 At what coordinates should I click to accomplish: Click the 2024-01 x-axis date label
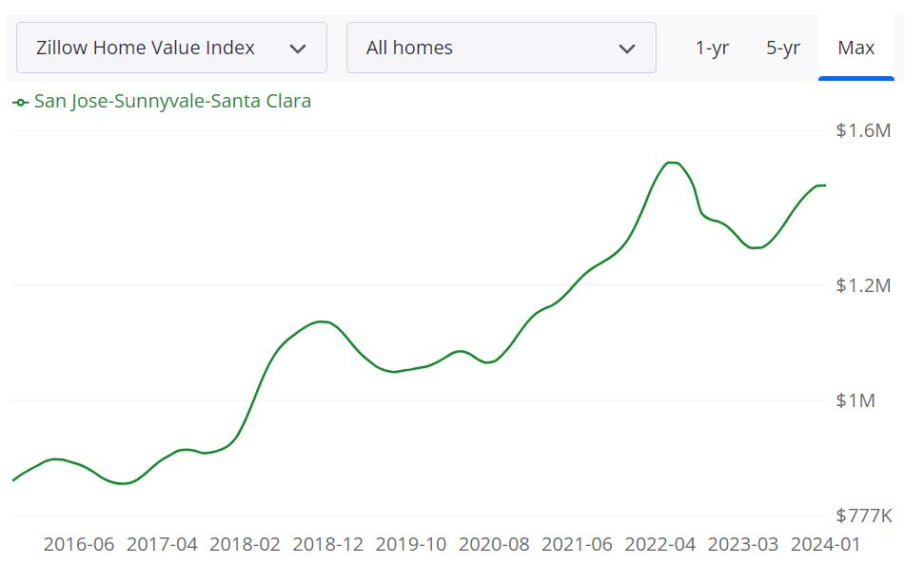coord(826,544)
